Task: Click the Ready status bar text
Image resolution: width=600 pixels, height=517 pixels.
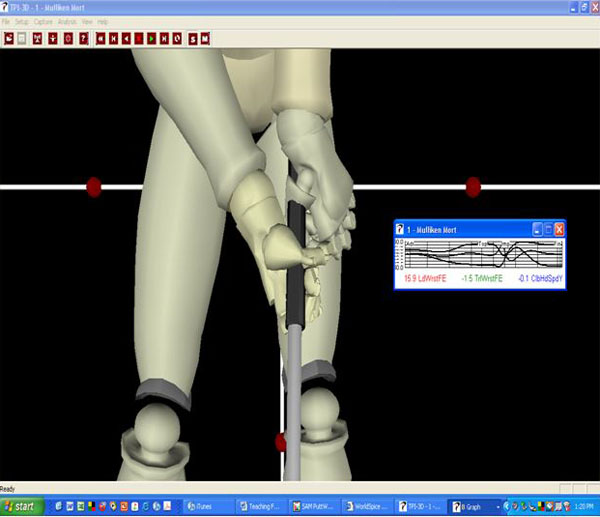Action: point(7,489)
